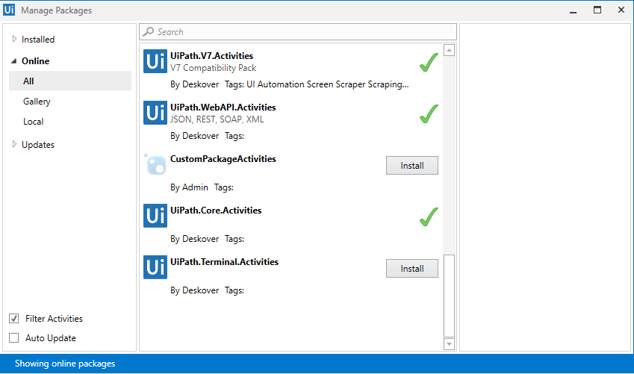Open the Updates section
Viewport: 634px width, 374px height.
point(38,145)
